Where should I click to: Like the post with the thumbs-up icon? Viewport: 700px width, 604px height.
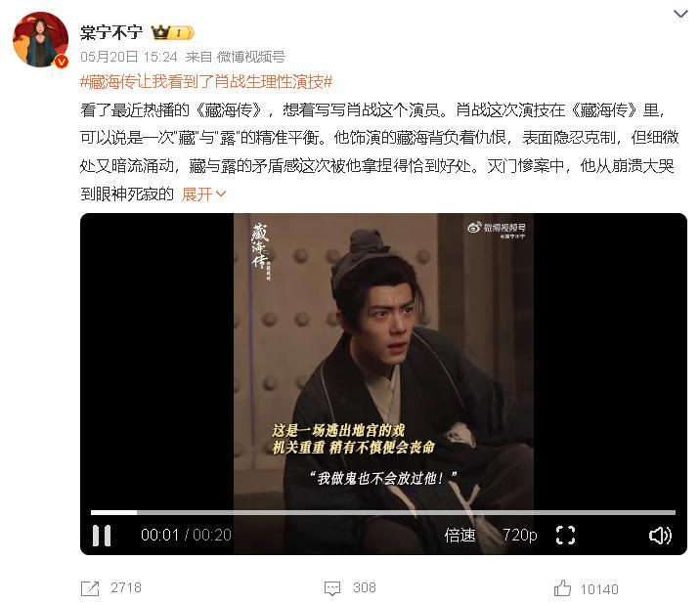(562, 588)
